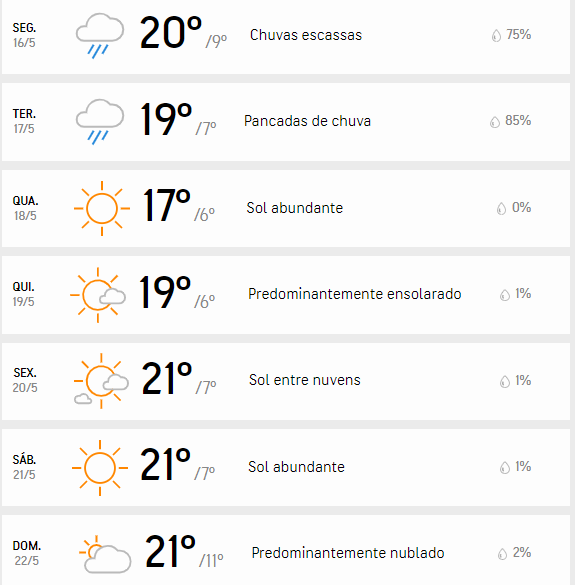Expand the DOM. 22/5 day details
The height and width of the screenshot is (585, 575).
286,550
